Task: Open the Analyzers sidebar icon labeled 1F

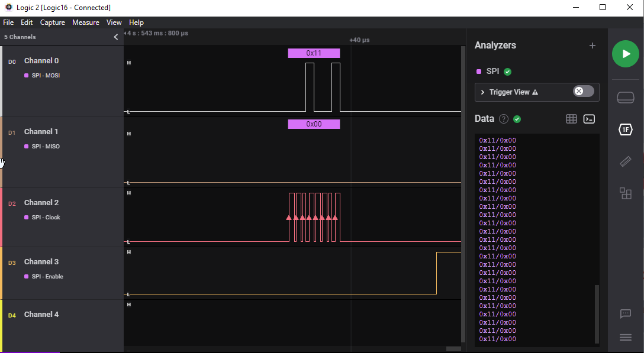Action: [x=625, y=129]
